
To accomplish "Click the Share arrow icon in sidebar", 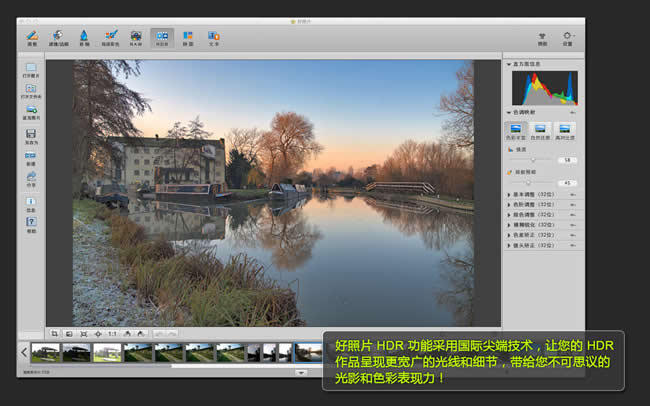I will point(31,180).
